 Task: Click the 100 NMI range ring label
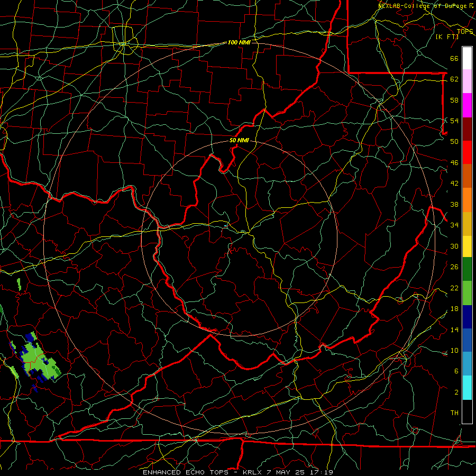[239, 42]
